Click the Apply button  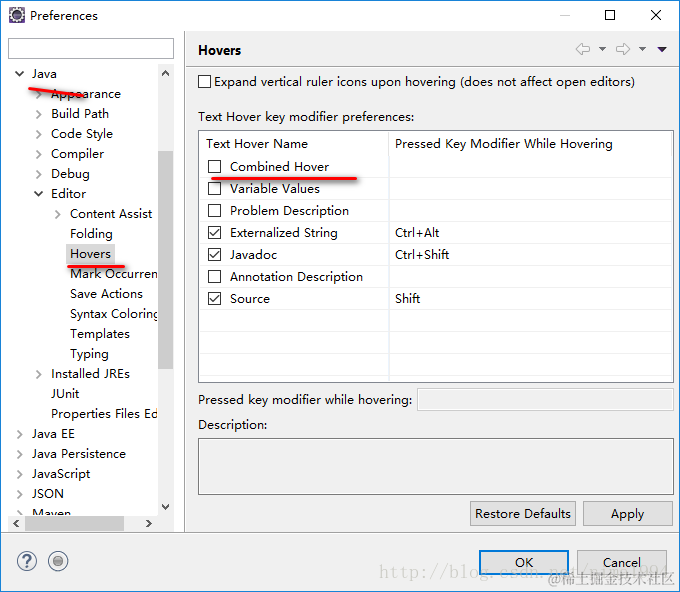[628, 514]
